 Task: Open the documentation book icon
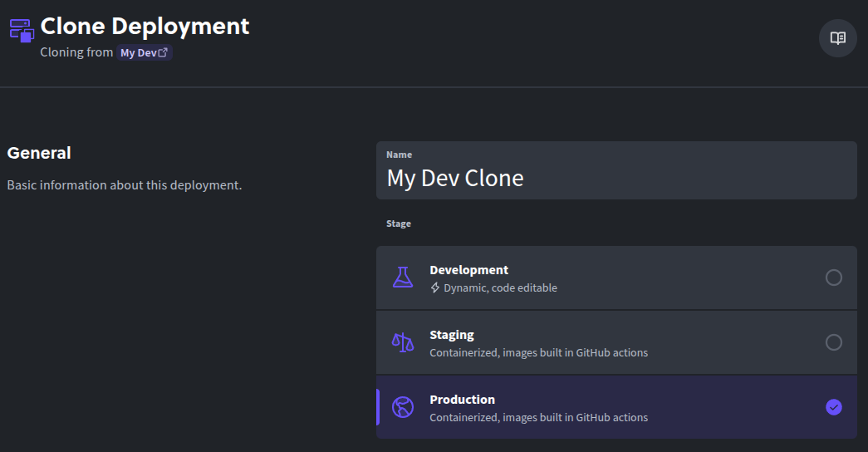[837, 38]
